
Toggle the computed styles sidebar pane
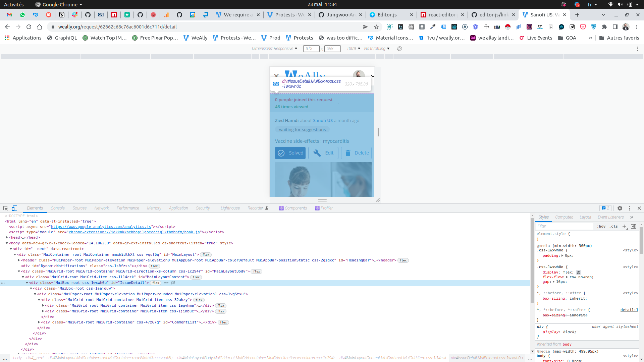coord(634,227)
